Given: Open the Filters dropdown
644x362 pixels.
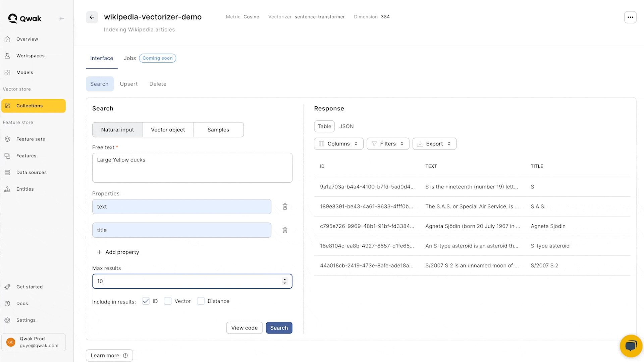Looking at the screenshot, I should point(388,144).
